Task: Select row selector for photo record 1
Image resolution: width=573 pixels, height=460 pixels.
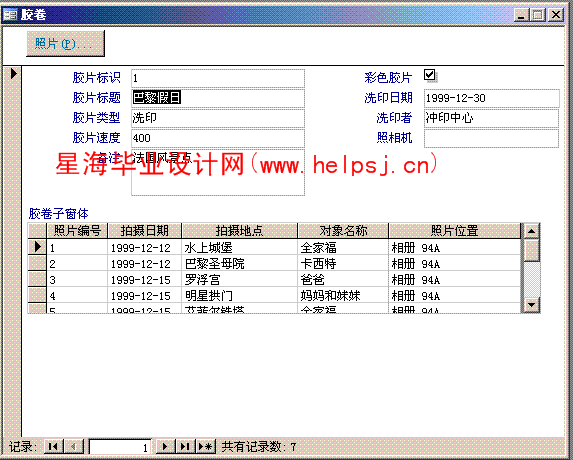Action: [x=37, y=247]
